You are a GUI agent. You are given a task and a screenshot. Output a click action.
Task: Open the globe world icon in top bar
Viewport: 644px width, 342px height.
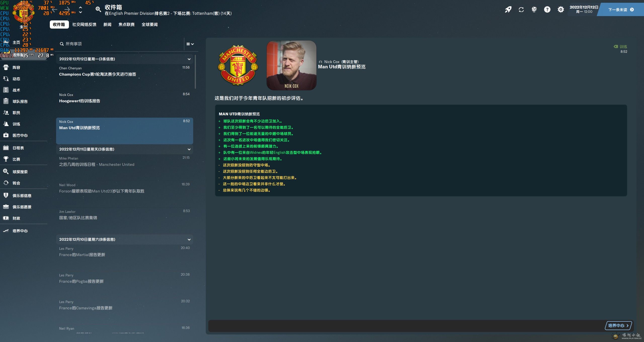coord(534,10)
